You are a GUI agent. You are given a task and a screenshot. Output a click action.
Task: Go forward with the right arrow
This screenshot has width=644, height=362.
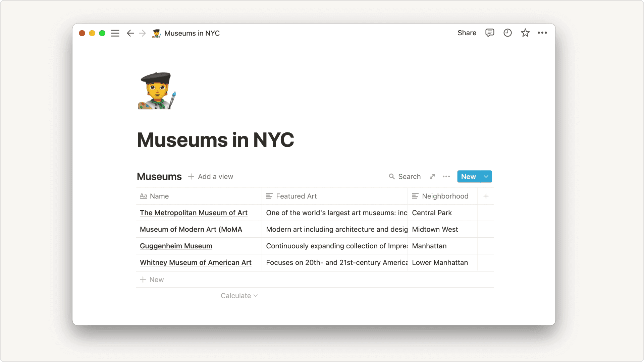[x=143, y=33]
